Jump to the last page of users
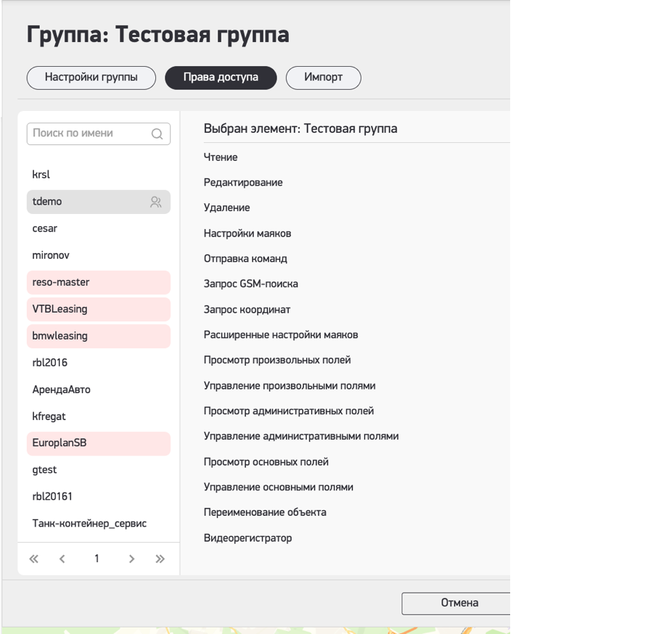Image resolution: width=672 pixels, height=634 pixels. point(160,559)
